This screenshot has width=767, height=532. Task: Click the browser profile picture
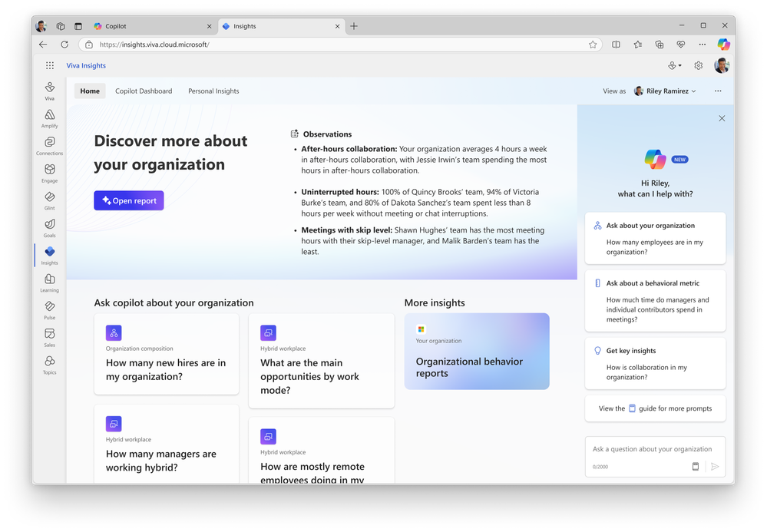point(41,26)
